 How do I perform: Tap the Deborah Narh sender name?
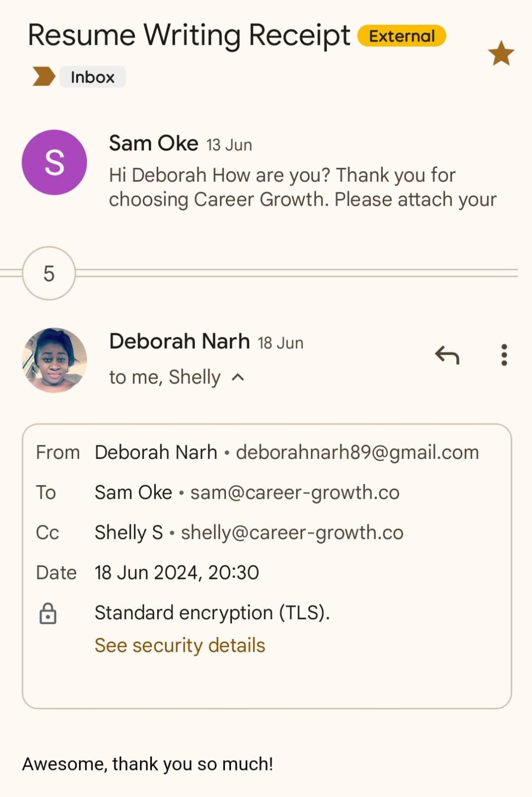[179, 342]
